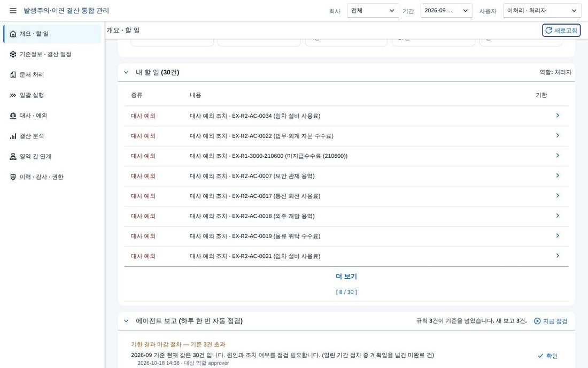Screen dimensions: 588x368
Task: Open arrow for EX-R2-AC-0018 row
Action: [x=558, y=216]
